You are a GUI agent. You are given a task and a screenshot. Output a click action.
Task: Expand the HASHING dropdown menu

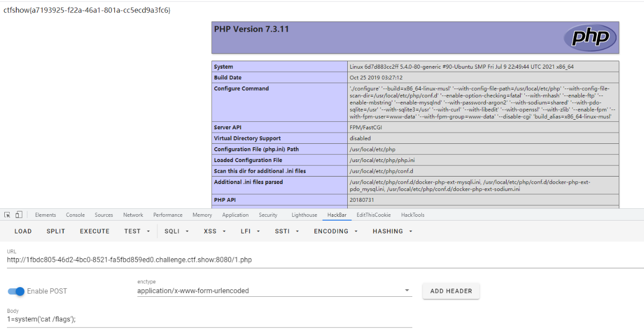point(392,231)
